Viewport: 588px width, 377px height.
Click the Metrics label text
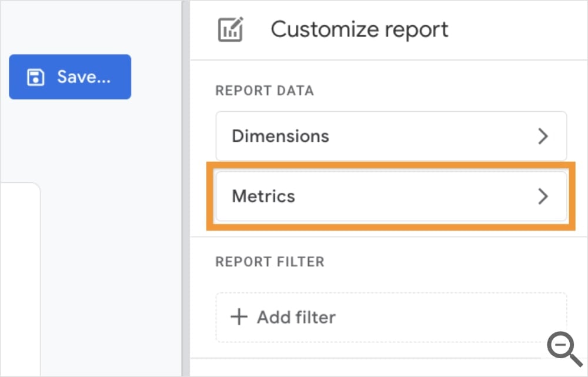[x=263, y=196]
